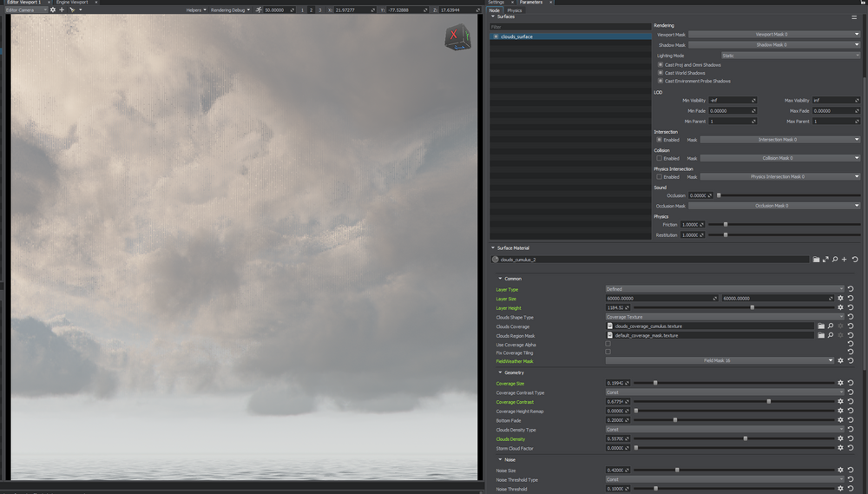
Task: Open Bottom Fade settings gear
Action: coord(840,420)
